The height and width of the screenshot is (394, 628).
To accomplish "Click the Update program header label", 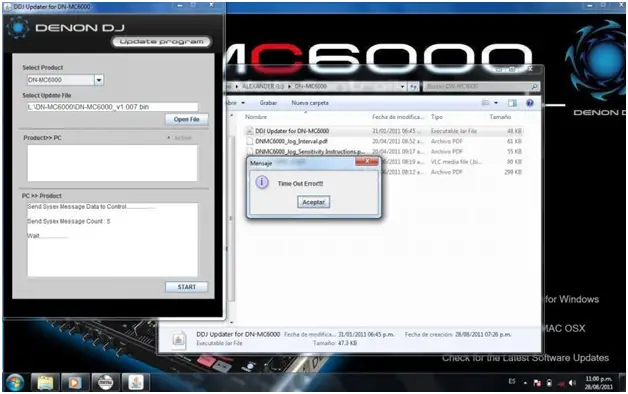I will (161, 42).
